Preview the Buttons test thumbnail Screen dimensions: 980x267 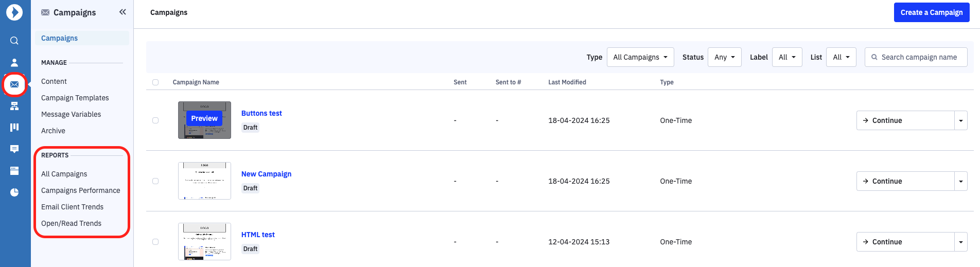pyautogui.click(x=204, y=118)
